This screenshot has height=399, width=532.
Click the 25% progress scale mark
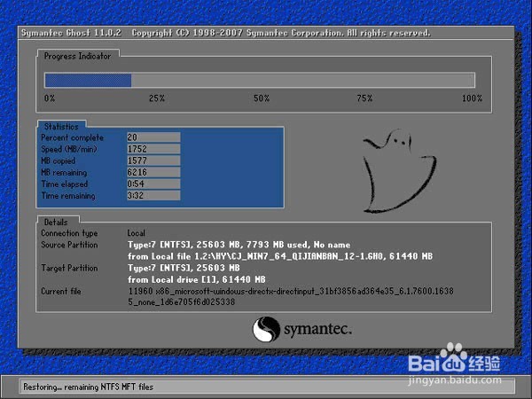(157, 98)
